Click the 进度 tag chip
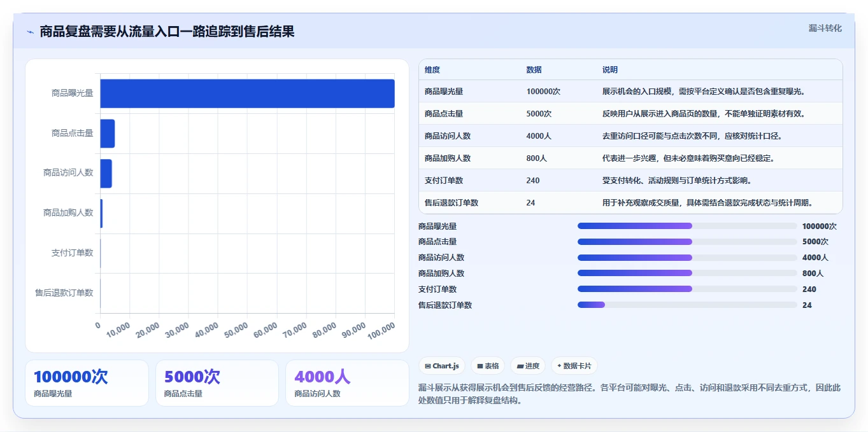The width and height of the screenshot is (868, 432). [x=528, y=366]
